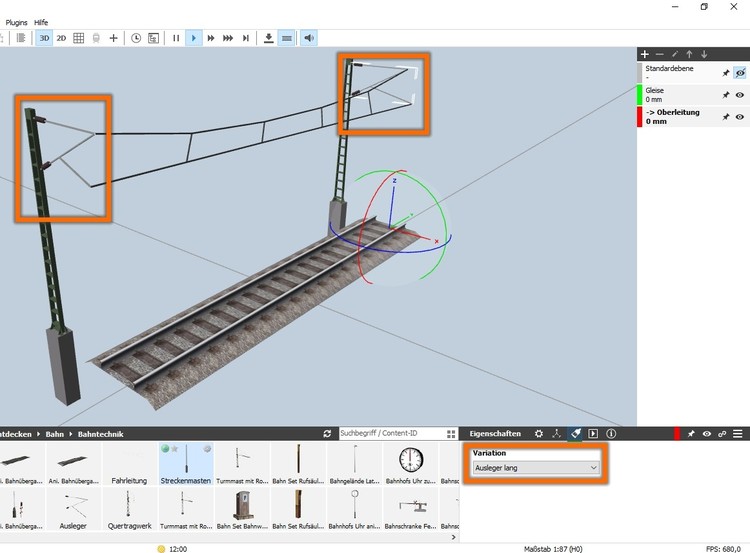The image size is (750, 553).
Task: Click the Suchbegriff / Content-ID search field
Action: pyautogui.click(x=391, y=433)
